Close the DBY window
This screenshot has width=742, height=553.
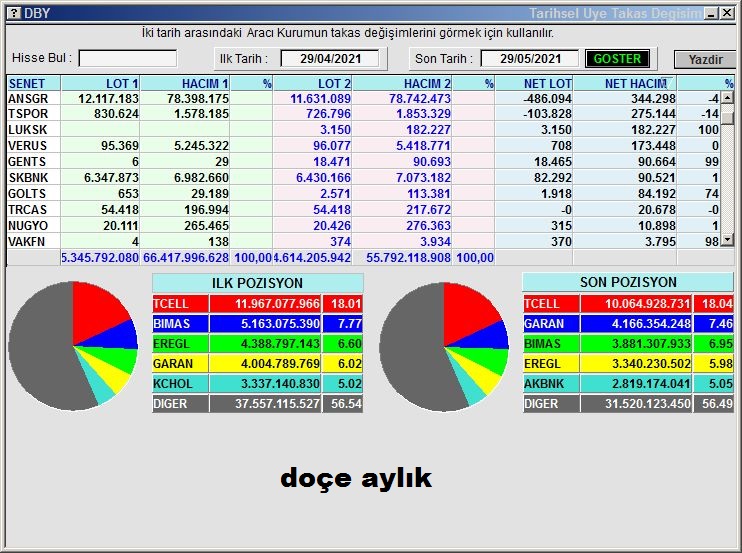pyautogui.click(x=727, y=13)
